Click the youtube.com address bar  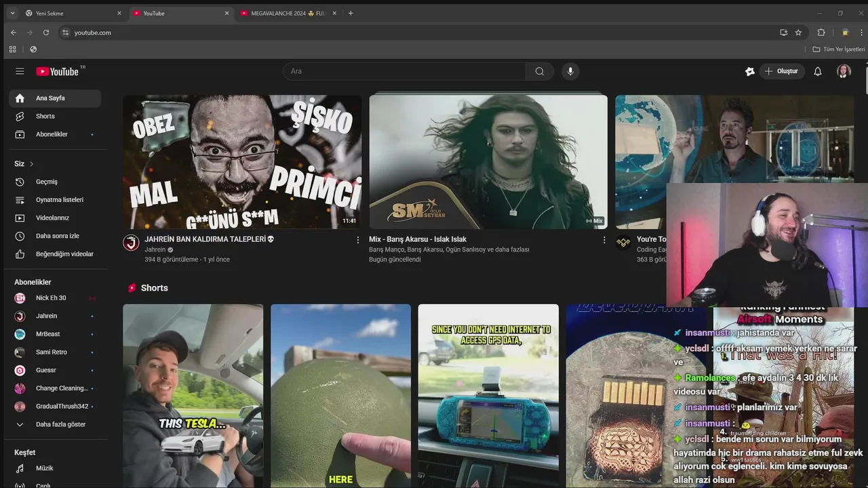(420, 33)
